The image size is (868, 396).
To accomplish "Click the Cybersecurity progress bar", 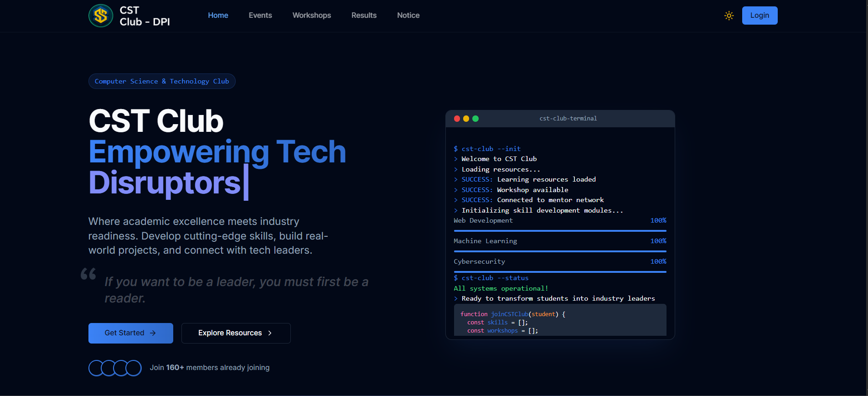I will (560, 272).
